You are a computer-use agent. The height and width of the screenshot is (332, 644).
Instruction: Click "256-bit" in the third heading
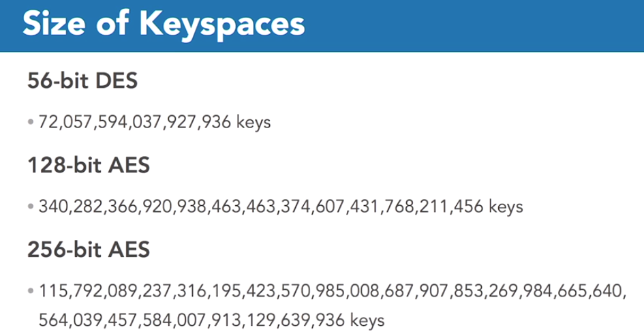coord(65,249)
